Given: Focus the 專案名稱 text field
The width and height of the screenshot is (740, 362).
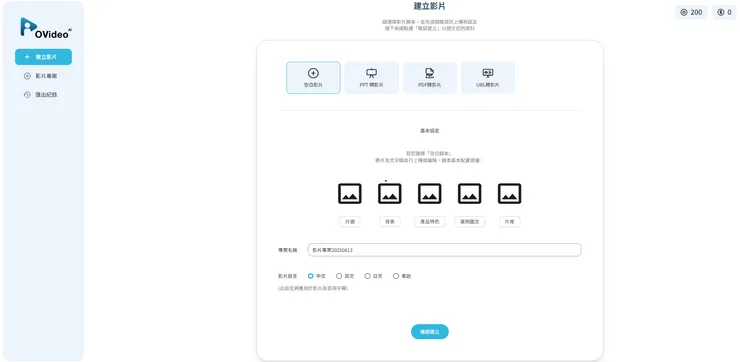Looking at the screenshot, I should [444, 250].
